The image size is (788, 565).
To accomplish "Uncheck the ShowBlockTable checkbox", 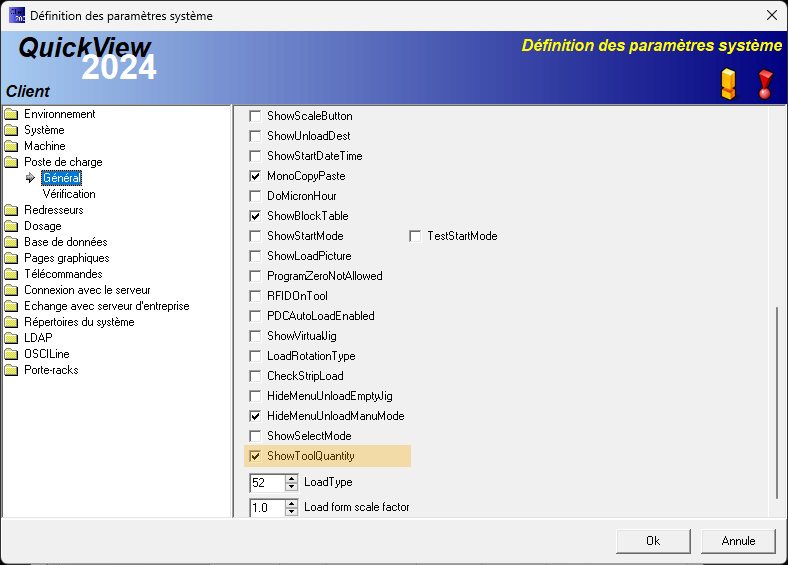I will (255, 216).
